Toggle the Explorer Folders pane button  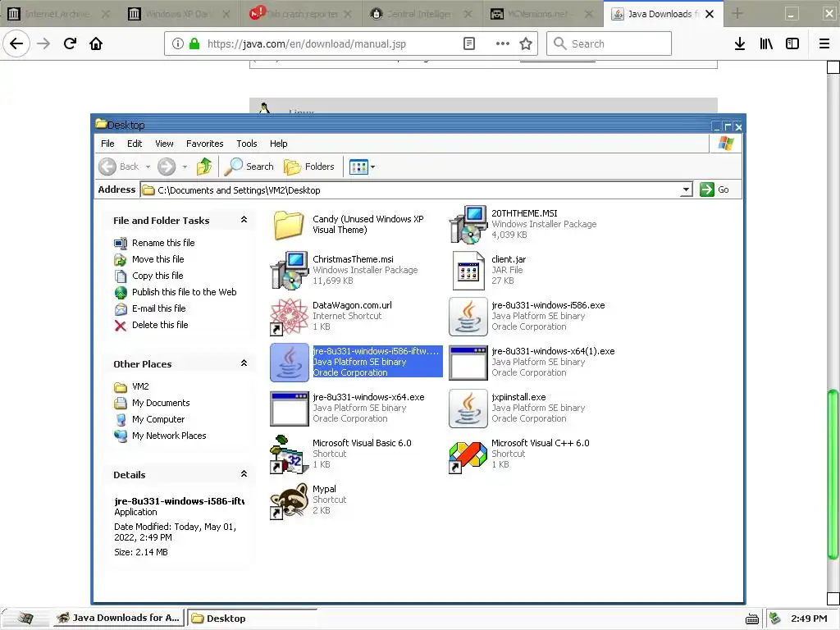pos(309,167)
